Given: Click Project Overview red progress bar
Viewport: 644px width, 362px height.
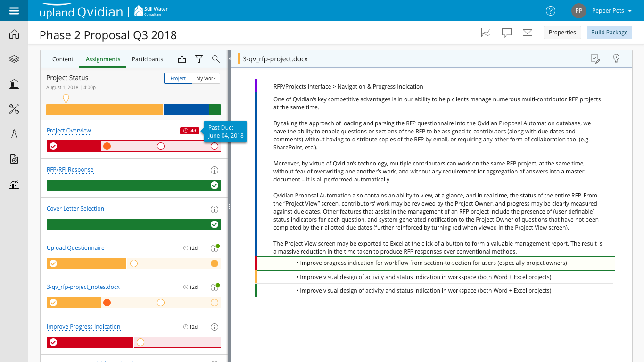Looking at the screenshot, I should click(x=134, y=146).
